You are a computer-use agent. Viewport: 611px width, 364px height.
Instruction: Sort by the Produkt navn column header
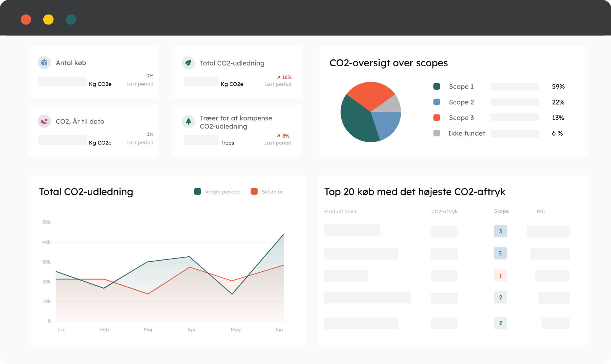point(340,212)
